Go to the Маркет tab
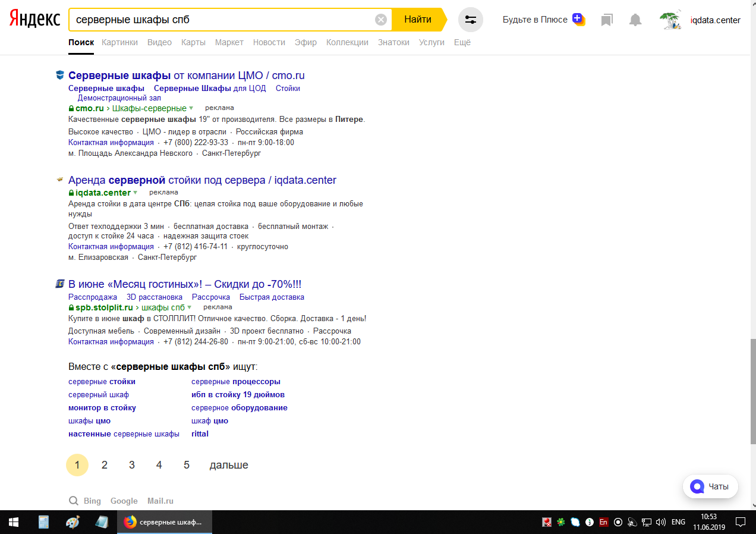 229,42
